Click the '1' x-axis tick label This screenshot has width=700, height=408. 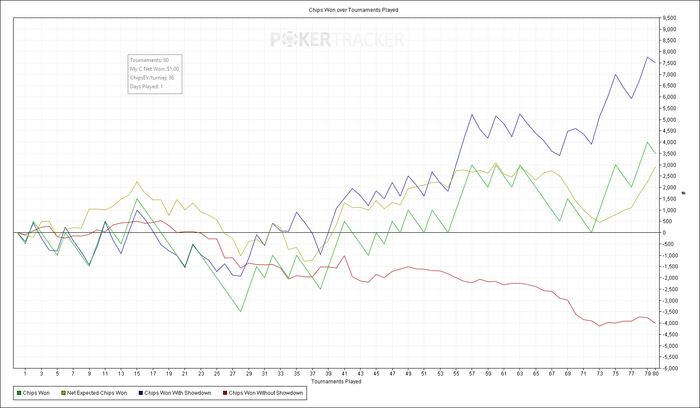click(25, 374)
